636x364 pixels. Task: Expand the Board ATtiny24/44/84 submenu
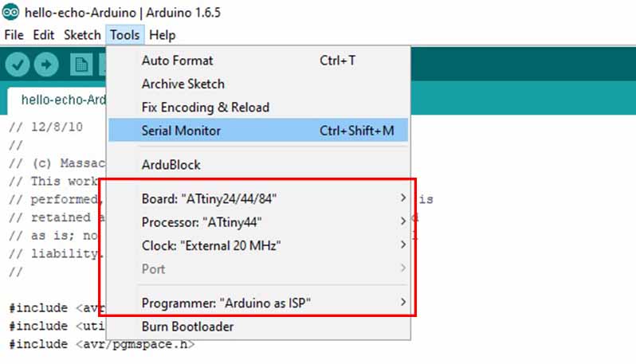coord(258,198)
